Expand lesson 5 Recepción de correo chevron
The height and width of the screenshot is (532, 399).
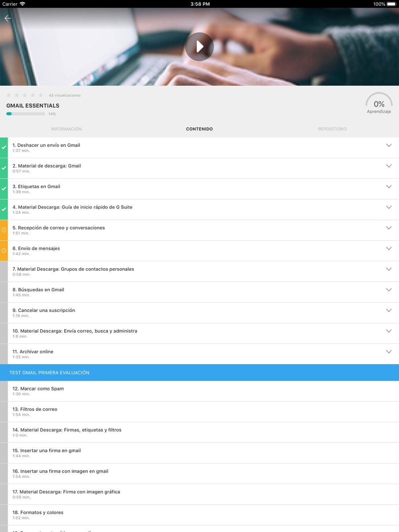point(389,228)
